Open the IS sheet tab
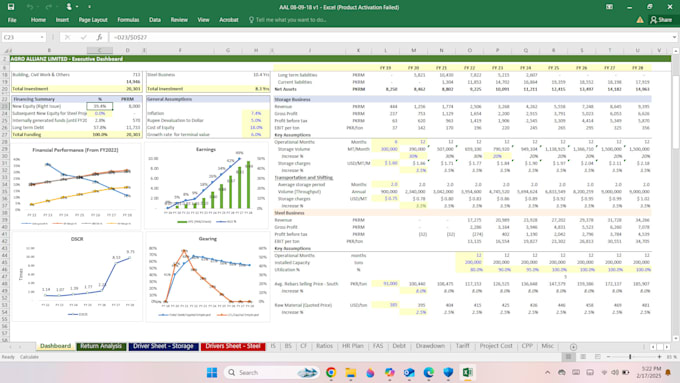Screen dimensions: 680x383 (x=273, y=346)
